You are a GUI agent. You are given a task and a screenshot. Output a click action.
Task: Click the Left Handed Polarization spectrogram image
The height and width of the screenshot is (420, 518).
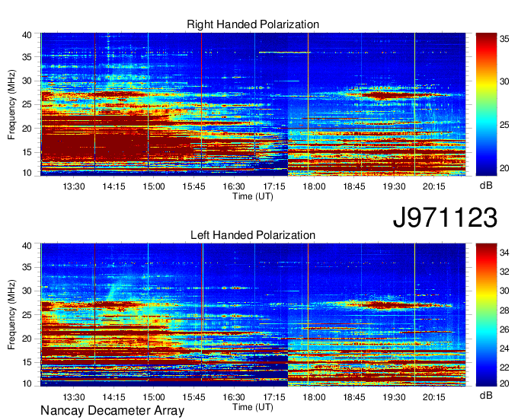[253, 315]
